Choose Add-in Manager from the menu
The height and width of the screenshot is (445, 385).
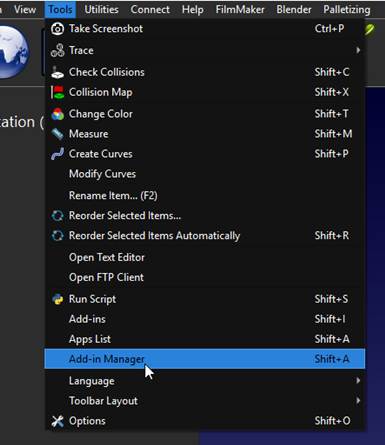point(205,359)
